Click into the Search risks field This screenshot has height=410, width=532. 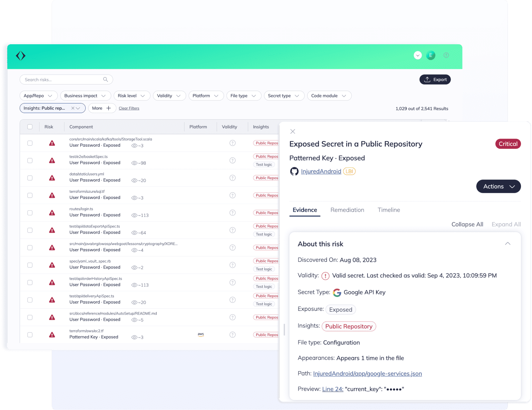[62, 80]
